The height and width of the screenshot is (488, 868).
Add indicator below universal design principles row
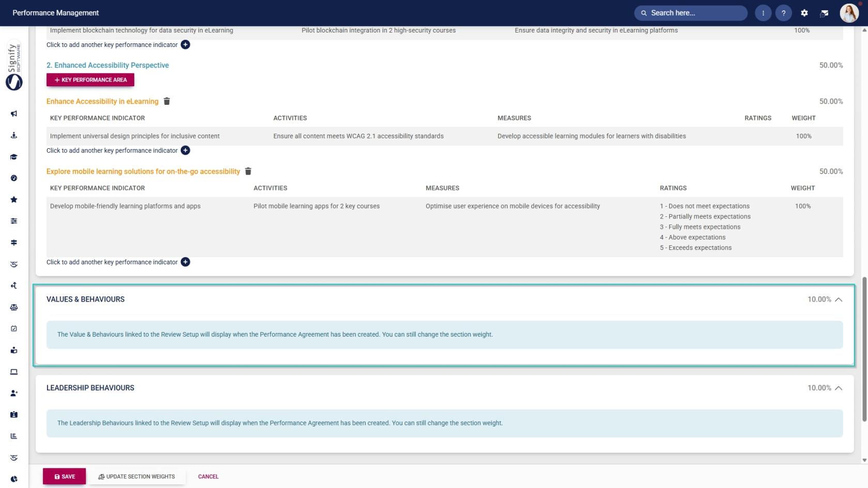[x=185, y=150]
